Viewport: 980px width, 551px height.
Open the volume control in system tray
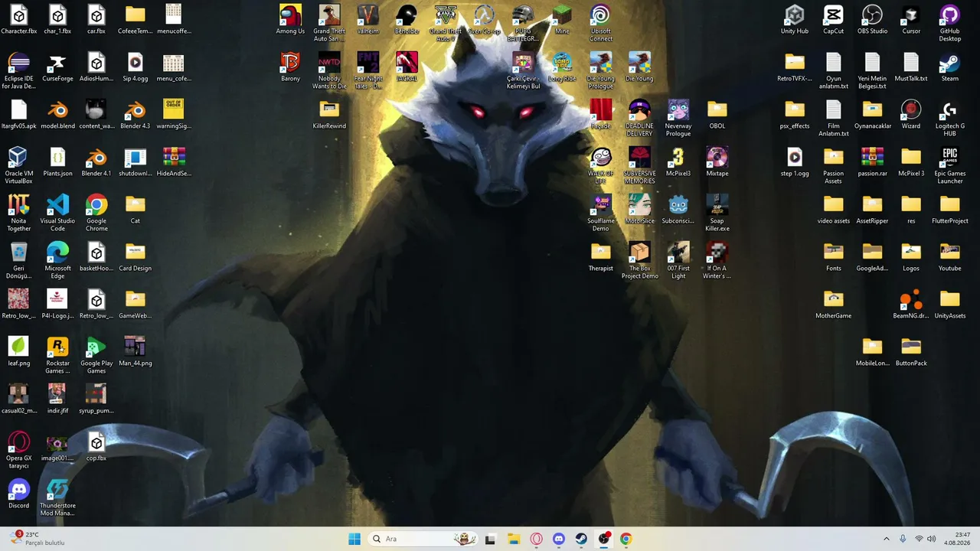pyautogui.click(x=932, y=539)
